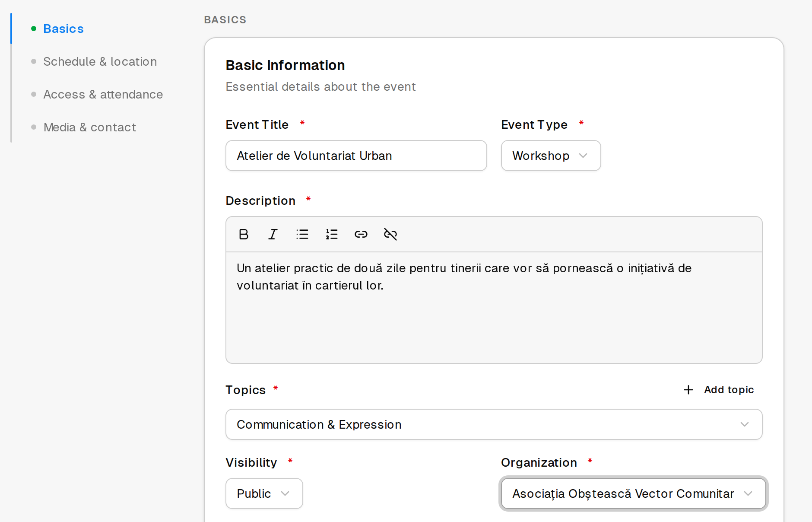
Task: Click the Organization label
Action: coord(539,462)
